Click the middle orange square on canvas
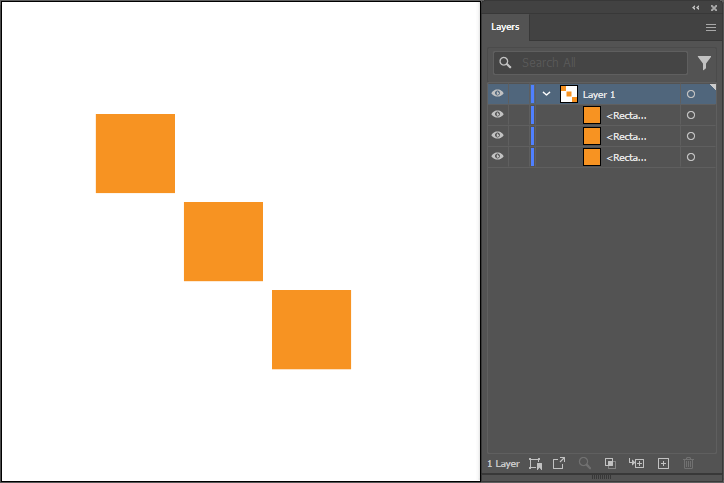This screenshot has width=724, height=483. pos(223,241)
